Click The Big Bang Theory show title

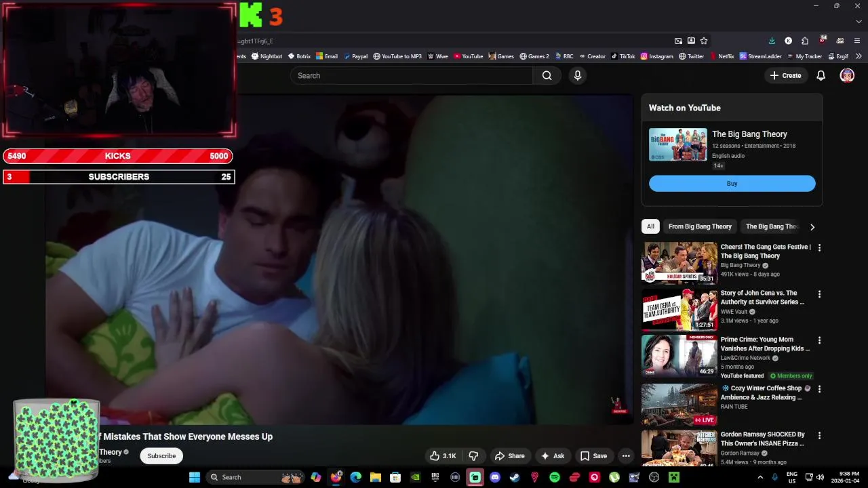click(749, 134)
